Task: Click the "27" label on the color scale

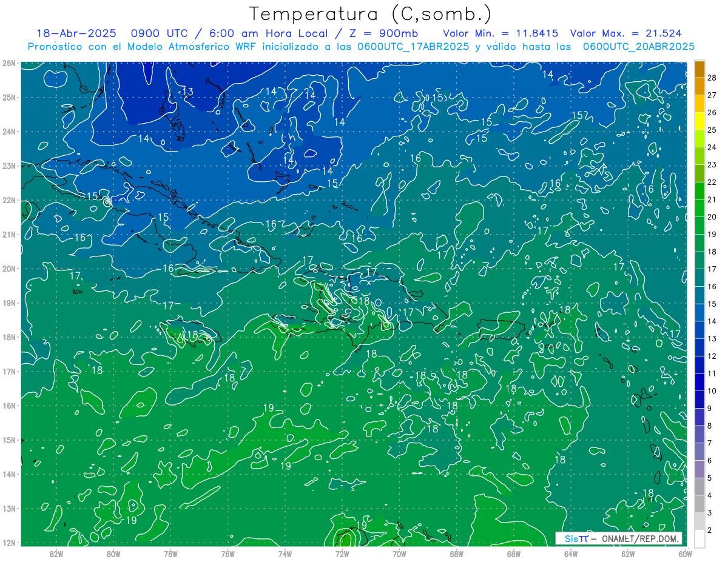Action: click(712, 95)
